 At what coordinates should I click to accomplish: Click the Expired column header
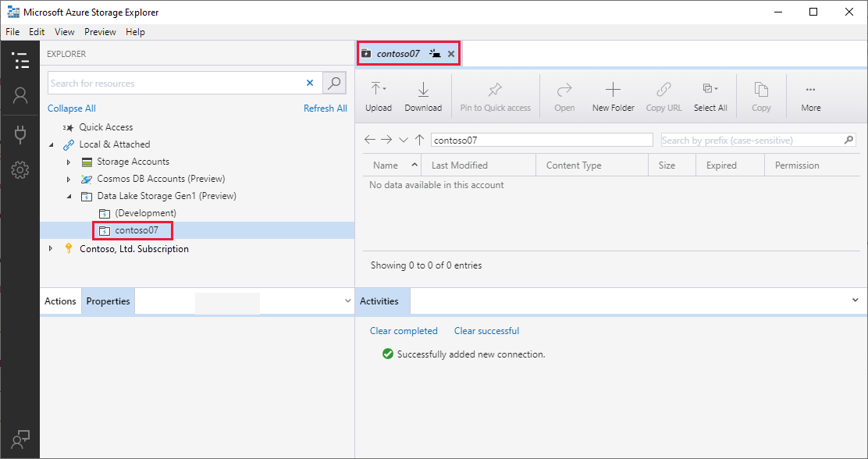(730, 165)
